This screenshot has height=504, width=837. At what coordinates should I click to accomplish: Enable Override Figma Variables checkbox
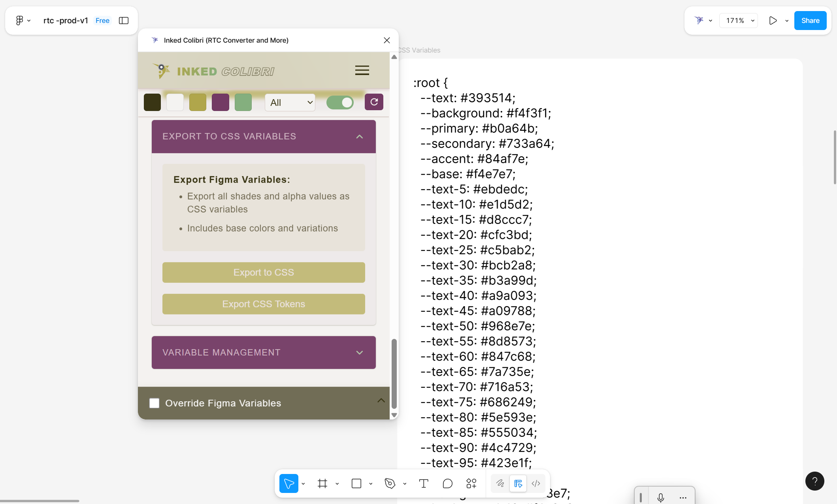tap(154, 403)
